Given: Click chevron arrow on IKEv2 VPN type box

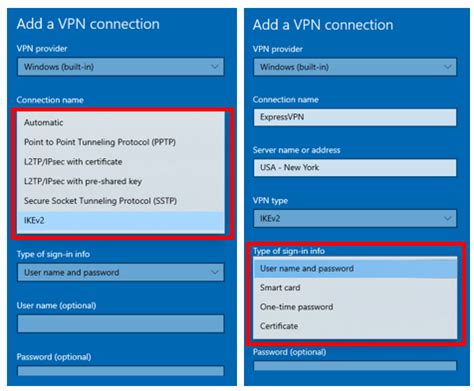Looking at the screenshot, I should 448,219.
